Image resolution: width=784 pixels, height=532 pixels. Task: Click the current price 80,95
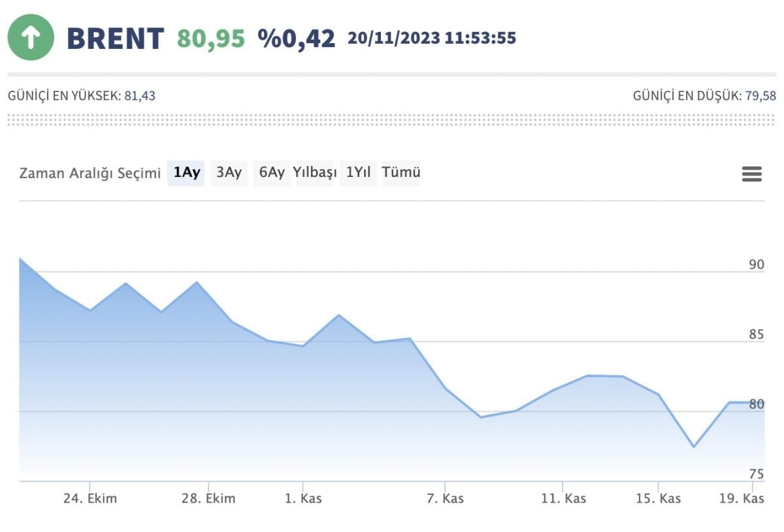(211, 39)
